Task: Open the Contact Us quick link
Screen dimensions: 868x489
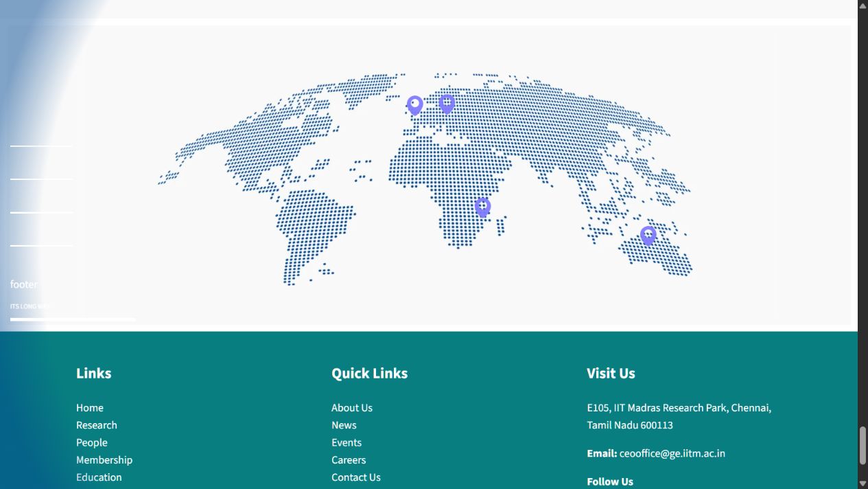Action: pyautogui.click(x=356, y=477)
